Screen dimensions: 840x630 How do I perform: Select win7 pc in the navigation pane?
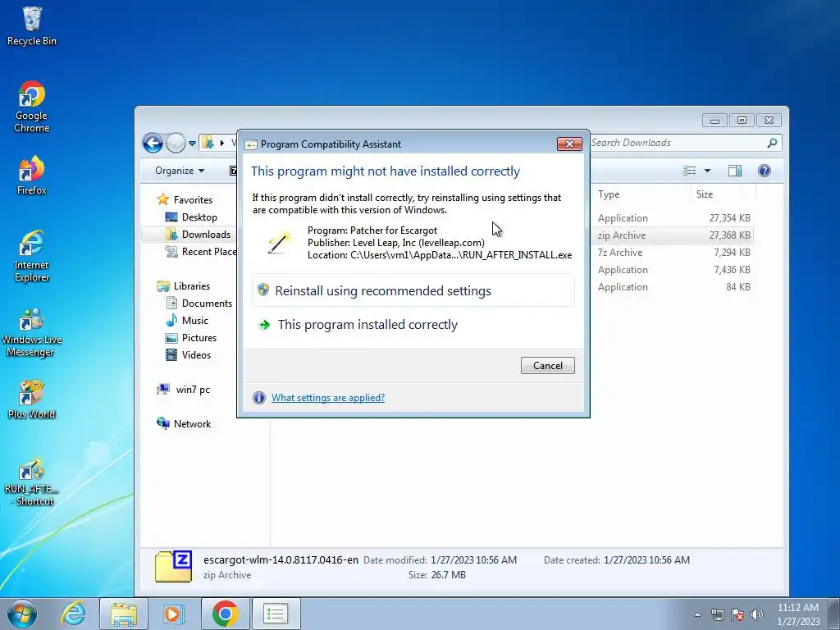[x=183, y=390]
